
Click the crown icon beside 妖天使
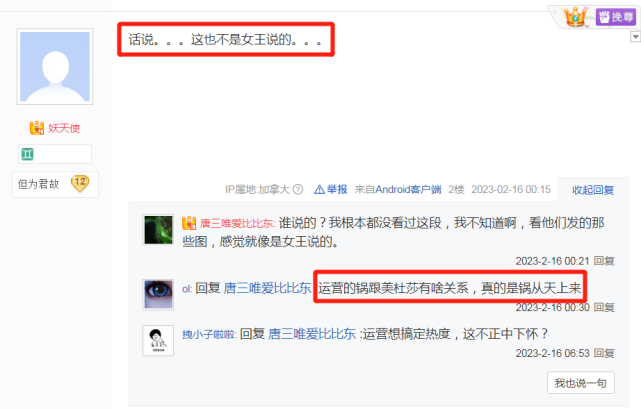click(37, 128)
